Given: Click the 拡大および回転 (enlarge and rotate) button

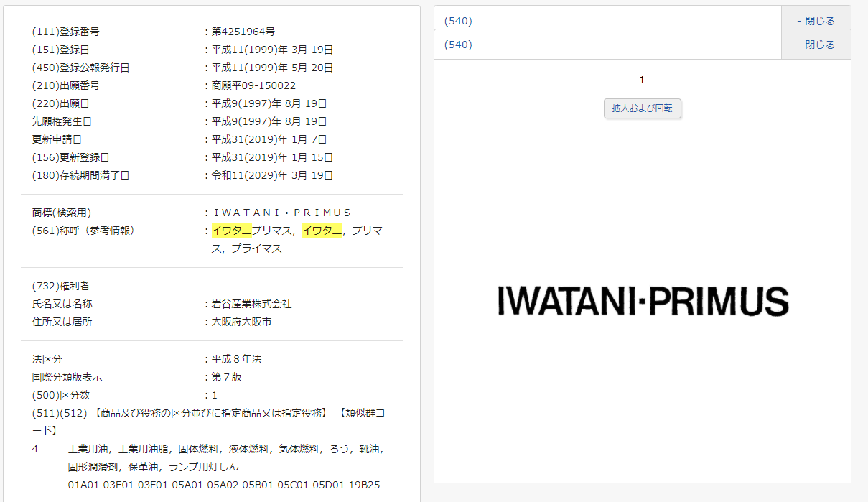Looking at the screenshot, I should (642, 108).
